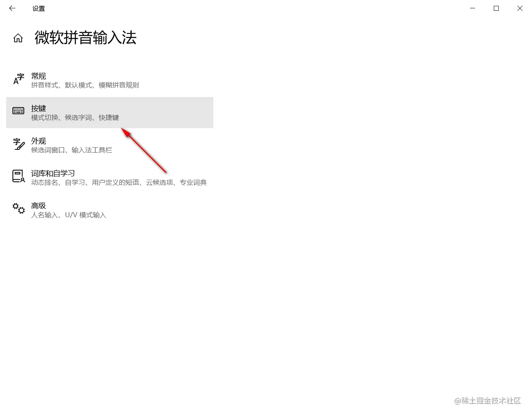Open the 高级 settings entry
This screenshot has width=532, height=416.
coord(110,210)
